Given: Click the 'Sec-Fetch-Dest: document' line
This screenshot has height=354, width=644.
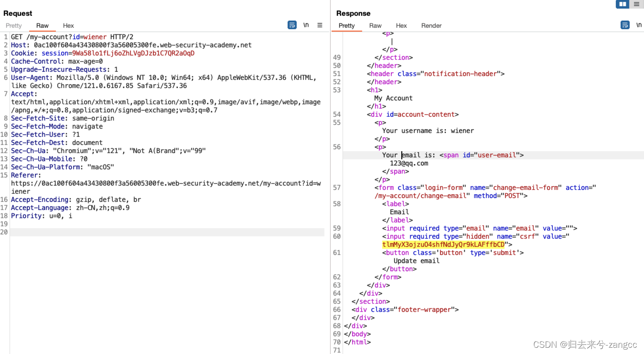Looking at the screenshot, I should click(x=57, y=143).
